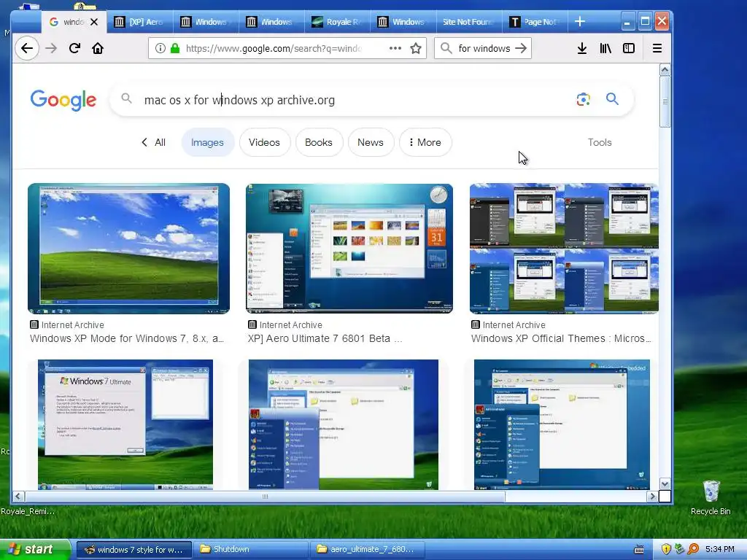Open the Windows XP start menu
This screenshot has width=747, height=560.
click(x=35, y=550)
